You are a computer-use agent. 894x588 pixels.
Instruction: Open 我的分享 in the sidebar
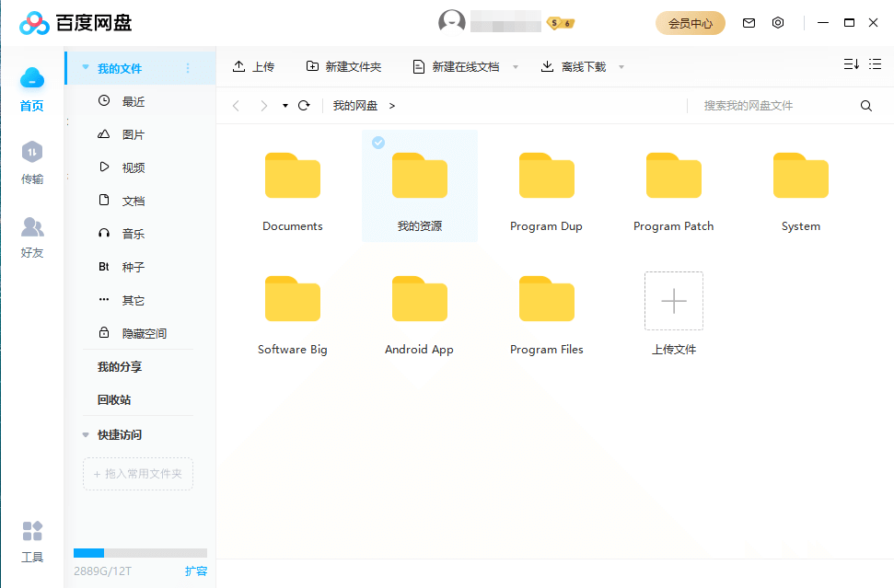pos(120,367)
